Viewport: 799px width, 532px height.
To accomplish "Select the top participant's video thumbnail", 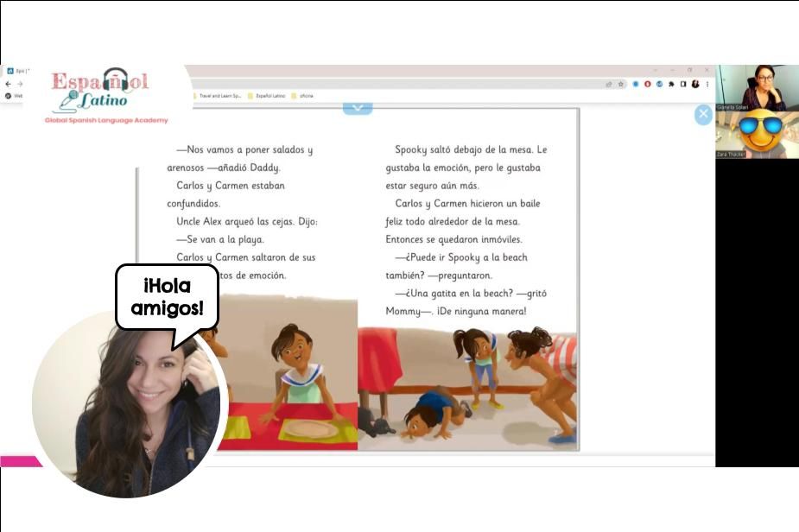I will 758,87.
